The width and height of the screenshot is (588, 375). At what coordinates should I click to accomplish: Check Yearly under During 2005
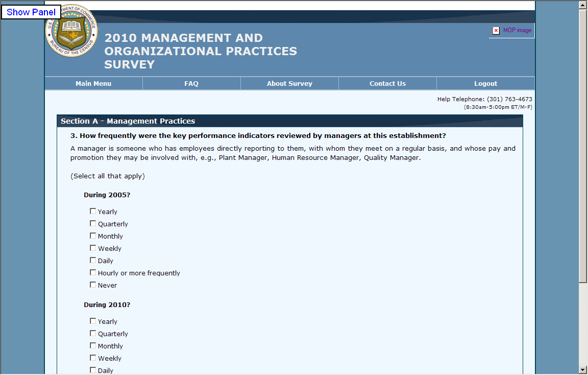click(x=93, y=211)
